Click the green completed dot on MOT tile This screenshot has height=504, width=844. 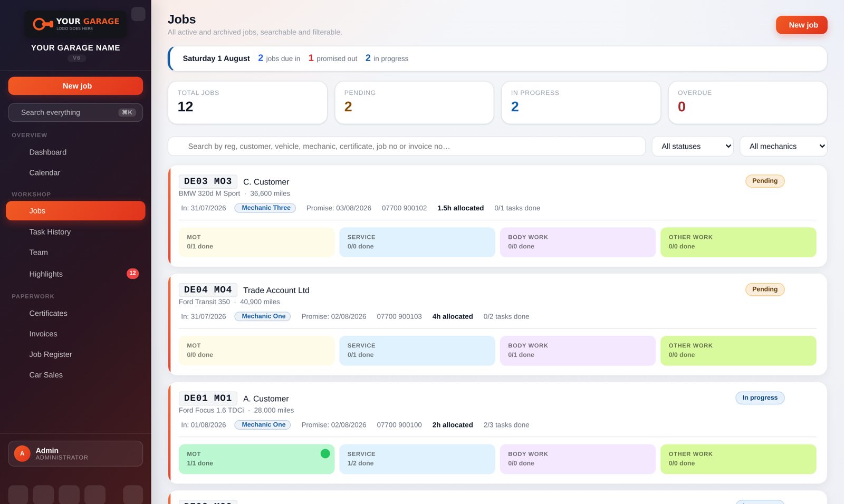pos(325,453)
